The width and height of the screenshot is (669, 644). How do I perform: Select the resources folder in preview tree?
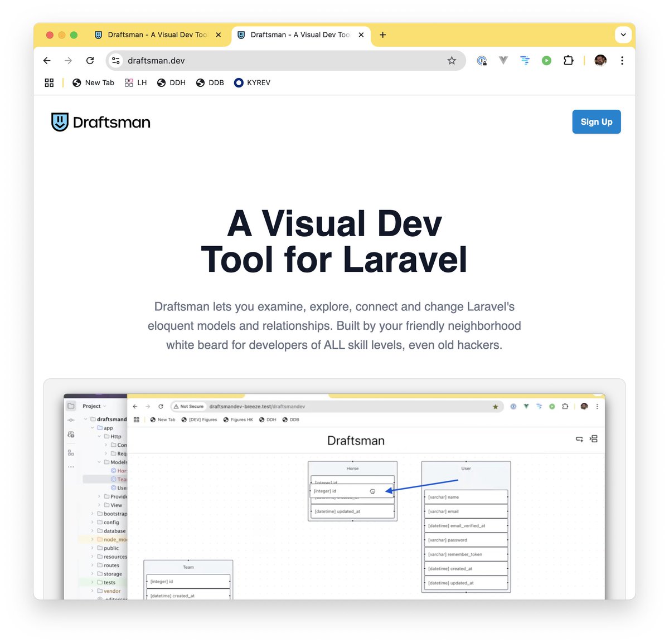pyautogui.click(x=112, y=557)
